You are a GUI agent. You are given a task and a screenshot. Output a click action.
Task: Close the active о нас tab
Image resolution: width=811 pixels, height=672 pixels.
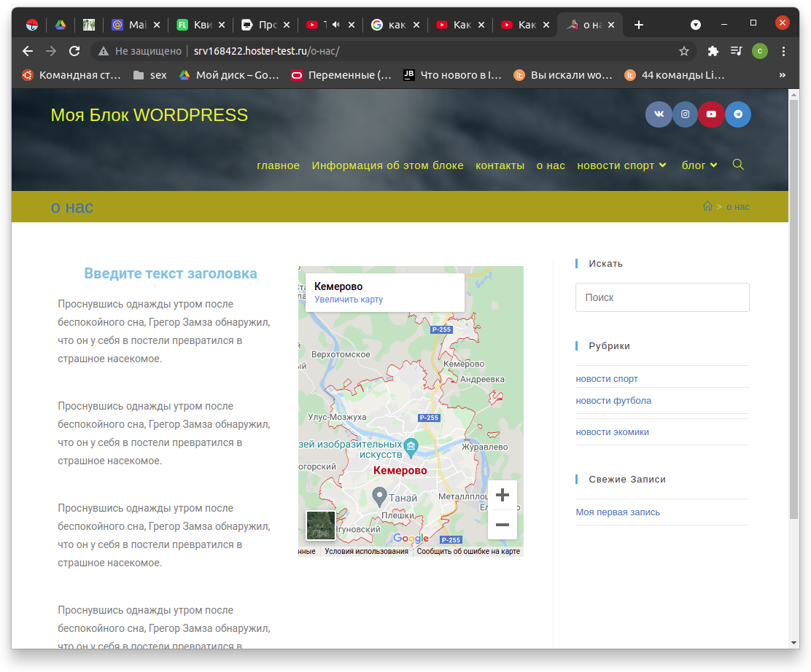[x=611, y=25]
